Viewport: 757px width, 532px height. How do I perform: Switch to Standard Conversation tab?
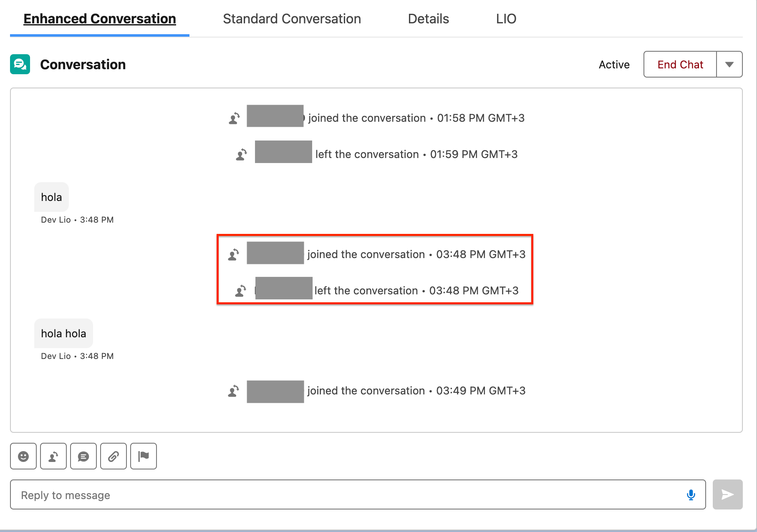292,19
